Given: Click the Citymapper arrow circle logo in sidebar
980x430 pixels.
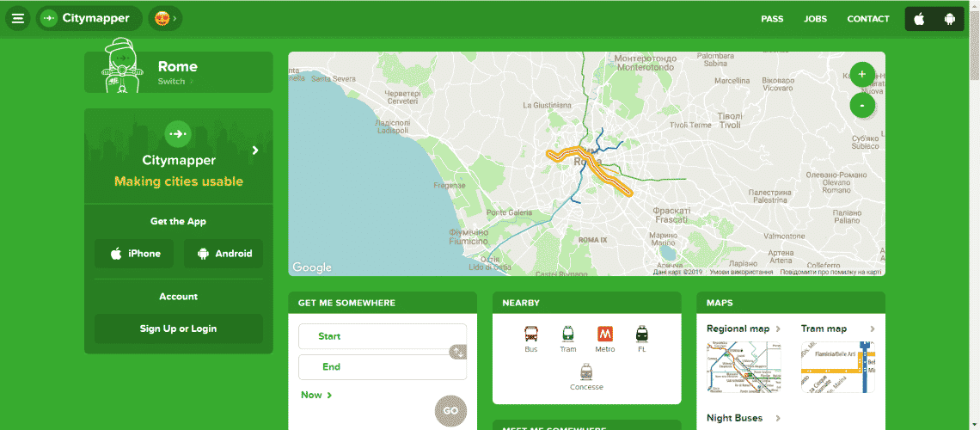Looking at the screenshot, I should (178, 134).
